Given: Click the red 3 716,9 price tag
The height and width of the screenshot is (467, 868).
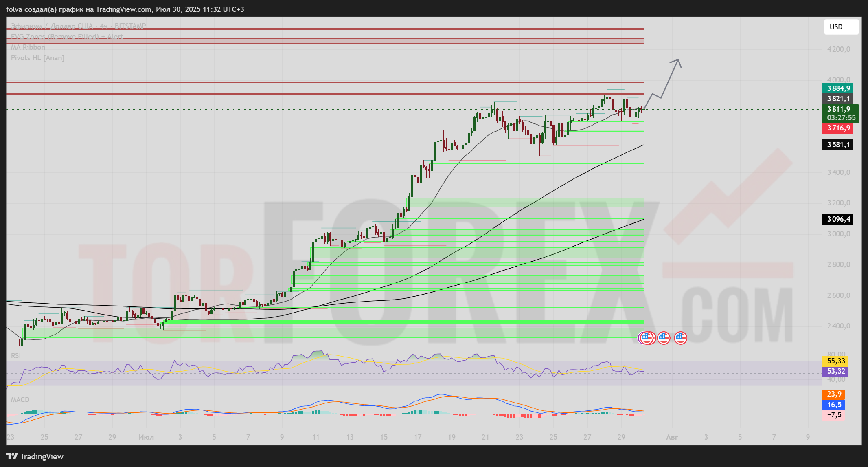Looking at the screenshot, I should 838,128.
